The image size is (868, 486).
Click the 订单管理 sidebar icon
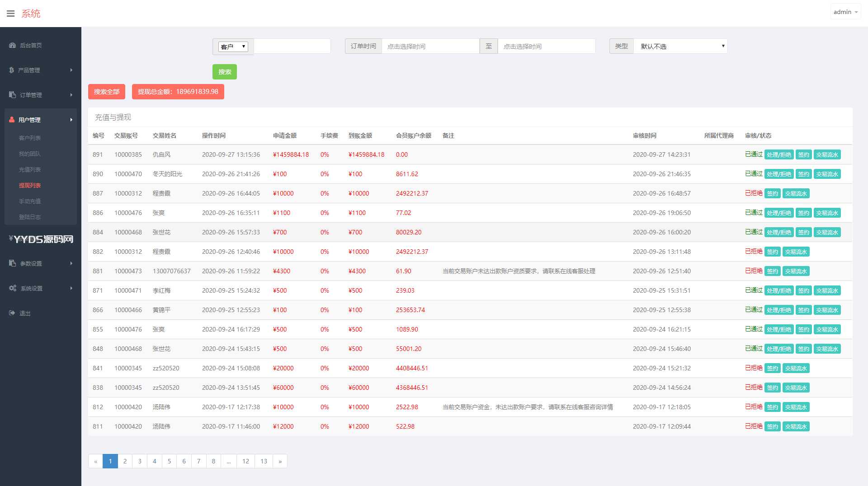click(x=12, y=95)
